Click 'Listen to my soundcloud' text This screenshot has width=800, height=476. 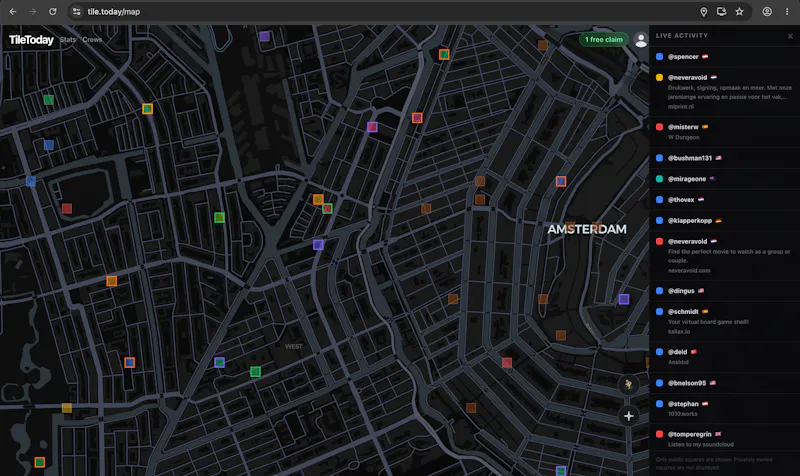pyautogui.click(x=701, y=444)
